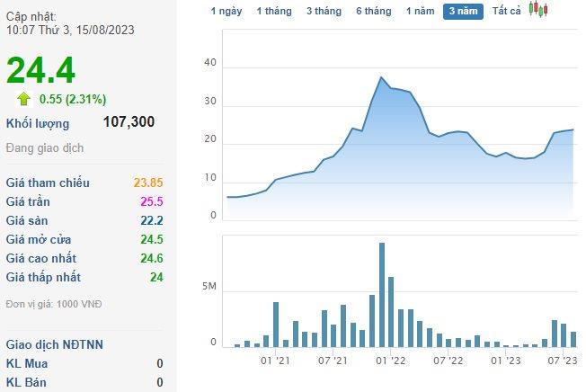Image resolution: width=586 pixels, height=392 pixels.
Task: Click the 01 '22 x-axis label
Action: [x=391, y=361]
